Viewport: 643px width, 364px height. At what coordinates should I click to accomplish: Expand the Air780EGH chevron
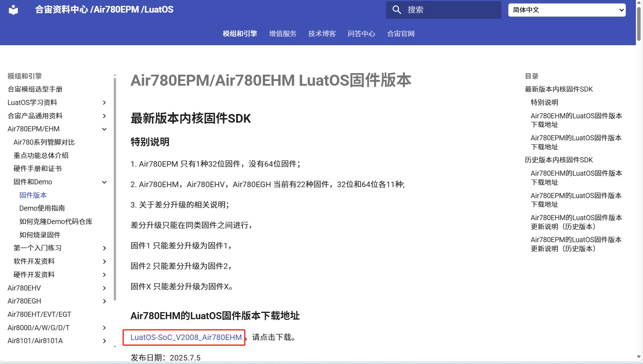point(104,301)
